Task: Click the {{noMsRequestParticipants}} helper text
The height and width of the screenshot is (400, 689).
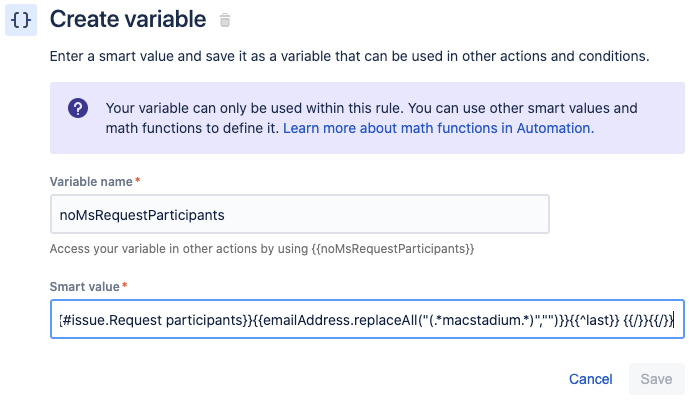Action: (393, 249)
